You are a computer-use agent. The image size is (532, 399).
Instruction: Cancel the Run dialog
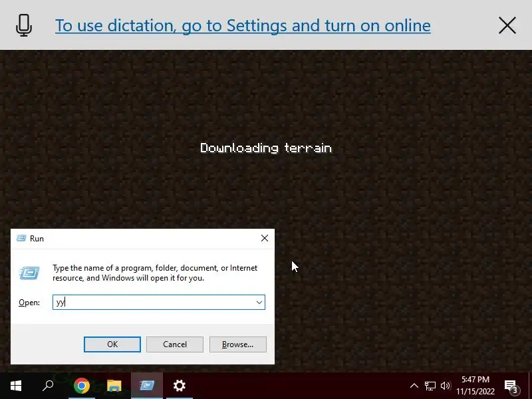pyautogui.click(x=175, y=344)
